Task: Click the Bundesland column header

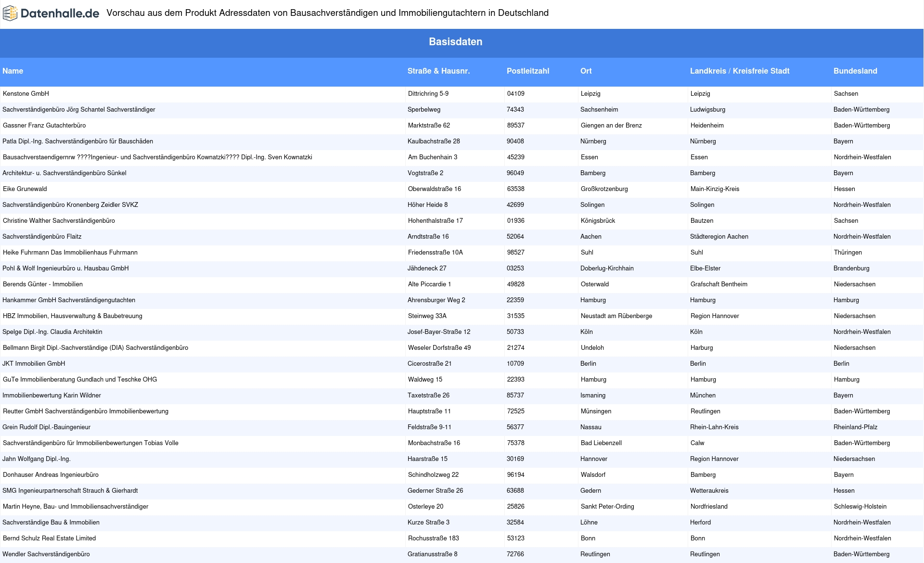Action: pos(855,71)
